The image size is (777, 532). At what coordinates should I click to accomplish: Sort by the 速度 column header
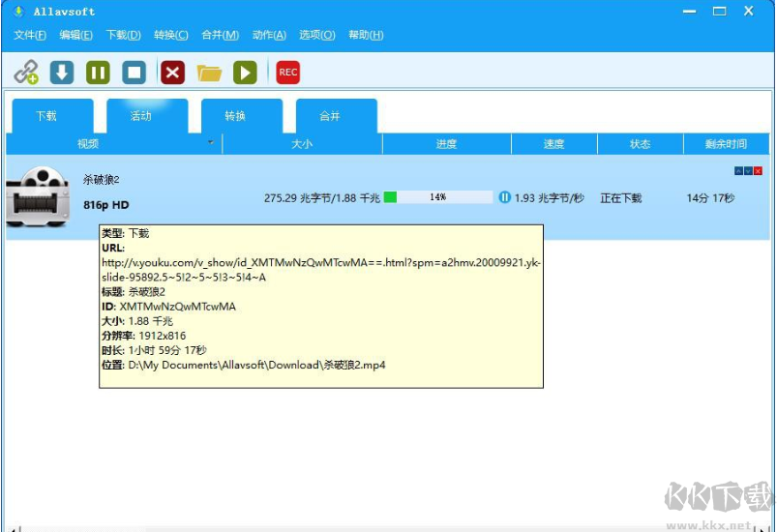pyautogui.click(x=554, y=144)
